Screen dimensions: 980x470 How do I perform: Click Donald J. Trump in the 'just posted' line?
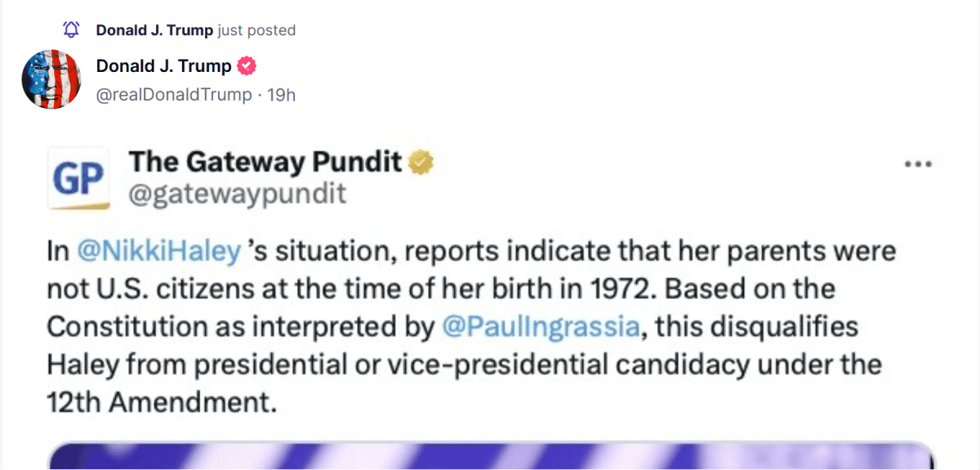[154, 30]
